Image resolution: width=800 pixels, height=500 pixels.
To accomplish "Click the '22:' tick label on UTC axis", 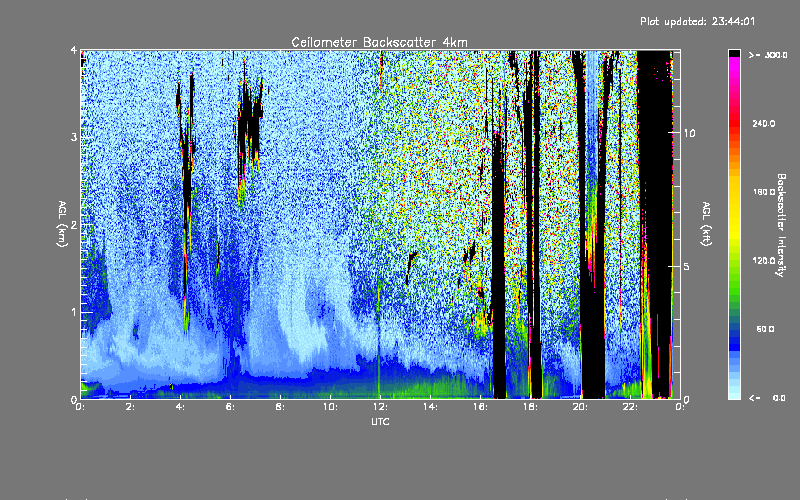I will tap(630, 407).
